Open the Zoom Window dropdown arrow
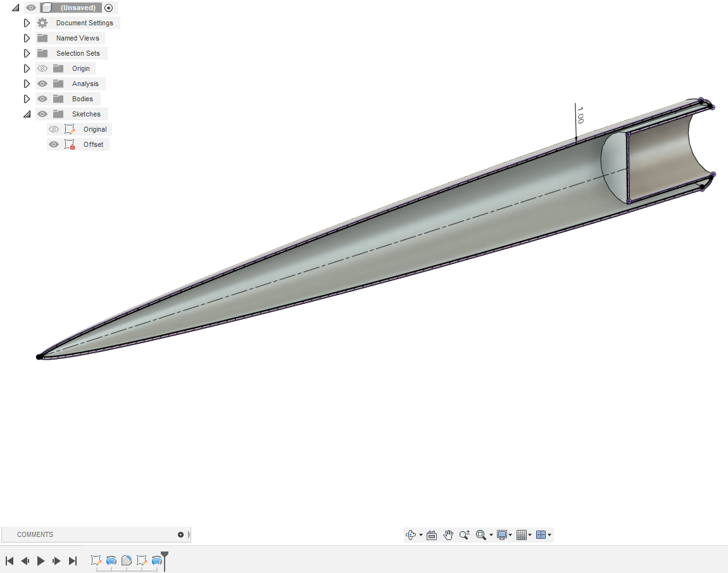 (x=491, y=536)
